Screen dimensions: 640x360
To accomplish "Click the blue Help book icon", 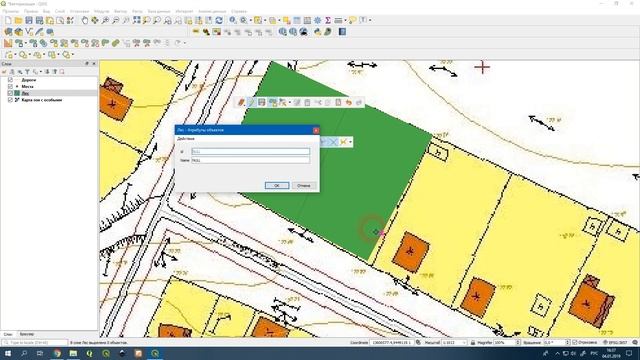I will [x=342, y=32].
